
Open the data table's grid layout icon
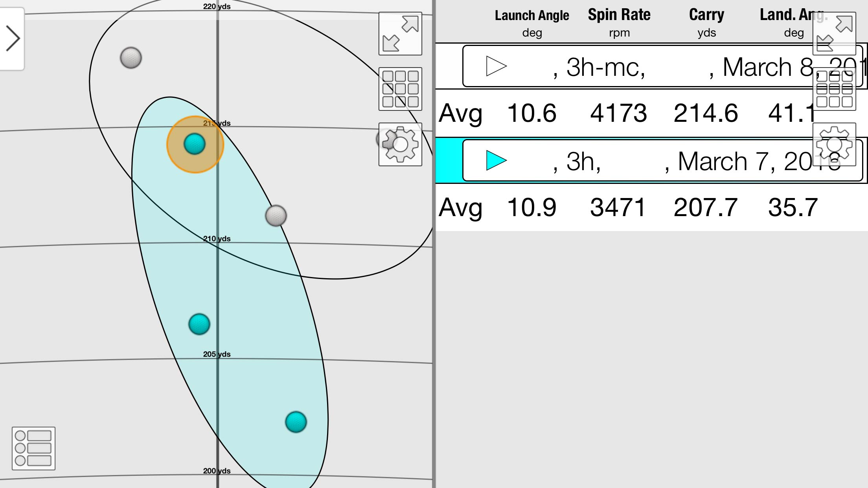pos(834,89)
